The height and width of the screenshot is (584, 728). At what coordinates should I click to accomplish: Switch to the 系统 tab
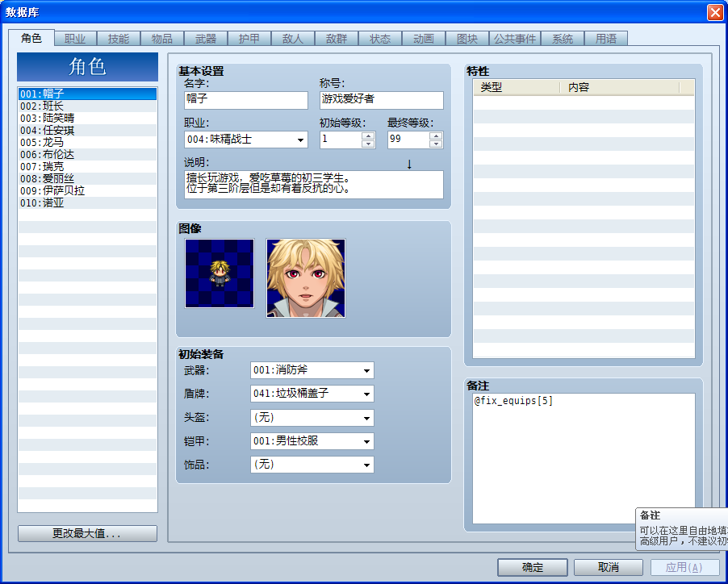(563, 39)
